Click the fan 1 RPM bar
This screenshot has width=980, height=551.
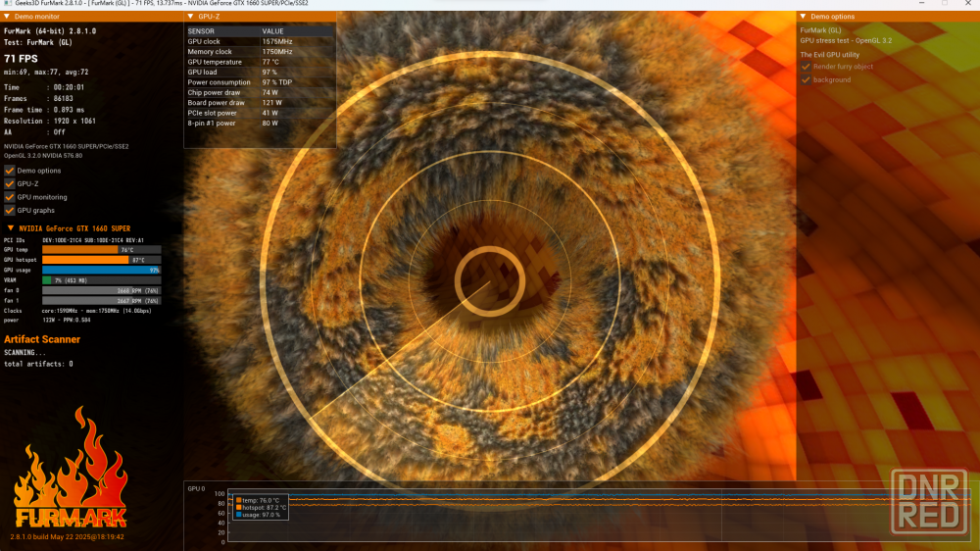pyautogui.click(x=101, y=301)
